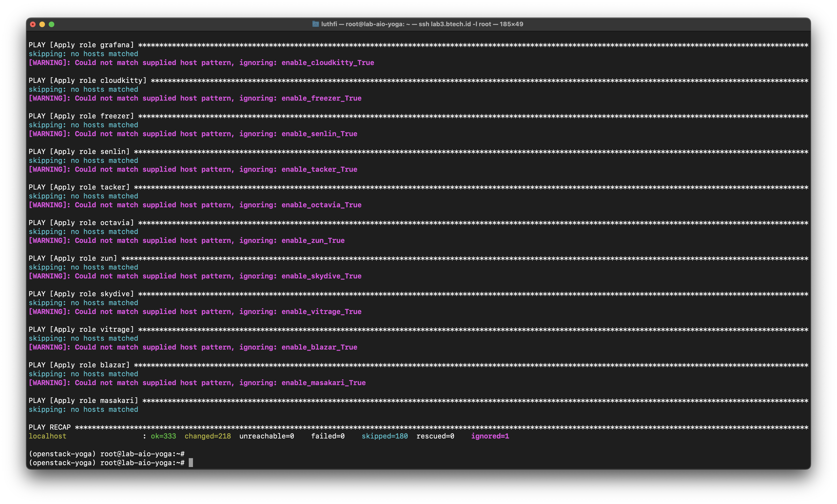Click 'skipping: no hosts matched' under masakari
The height and width of the screenshot is (504, 837).
[83, 409]
